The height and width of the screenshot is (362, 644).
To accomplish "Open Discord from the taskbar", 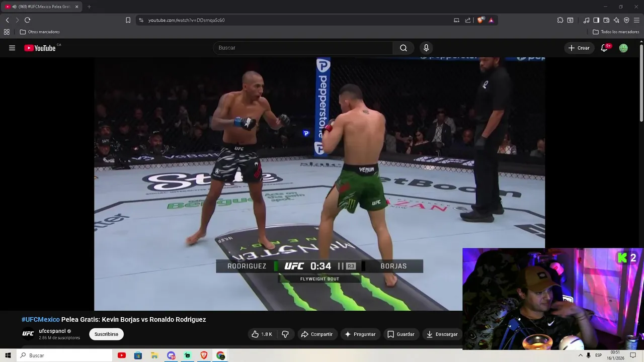I will (171, 355).
